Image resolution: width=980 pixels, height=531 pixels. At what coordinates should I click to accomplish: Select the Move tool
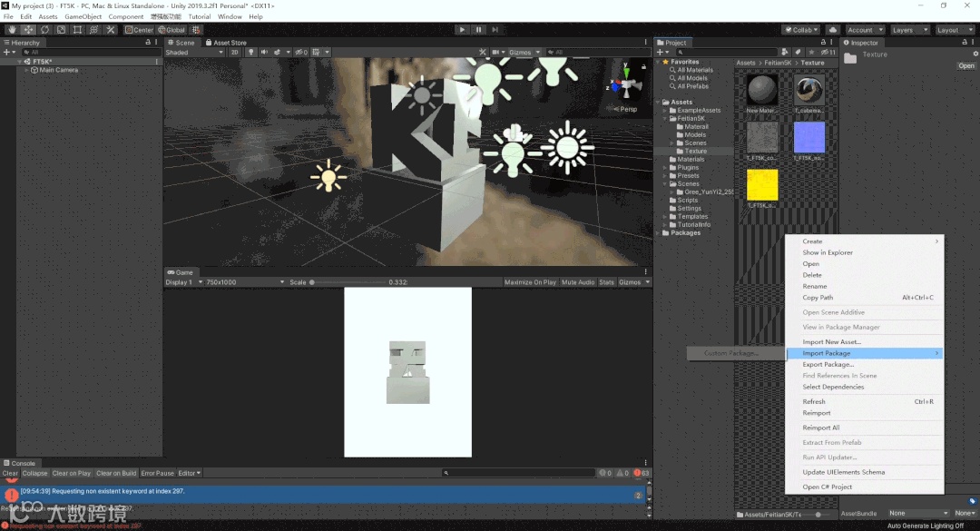(x=28, y=29)
